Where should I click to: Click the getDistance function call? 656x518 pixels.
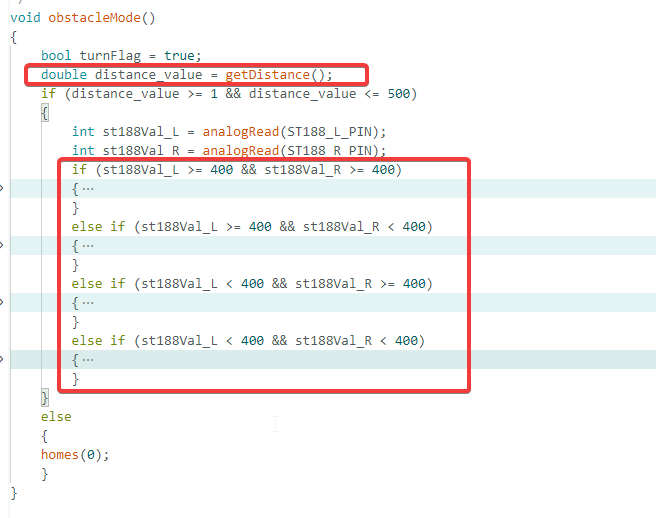[x=268, y=75]
